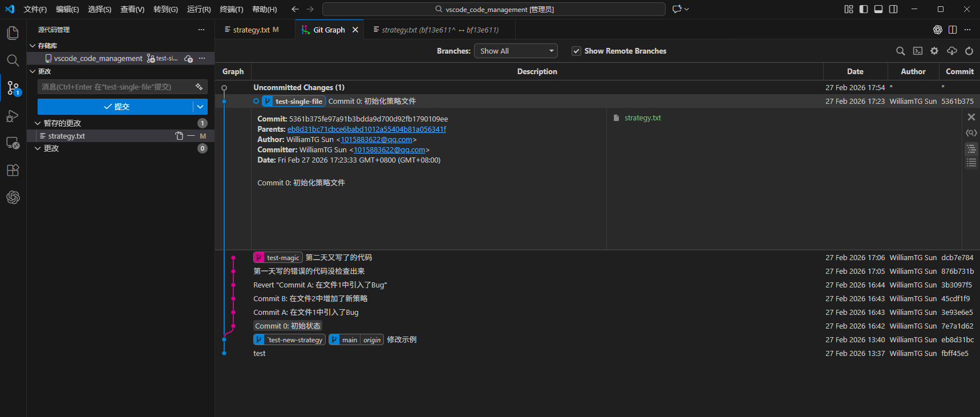980x417 pixels.
Task: Select the test-si... branch in repository row
Action: (163, 58)
